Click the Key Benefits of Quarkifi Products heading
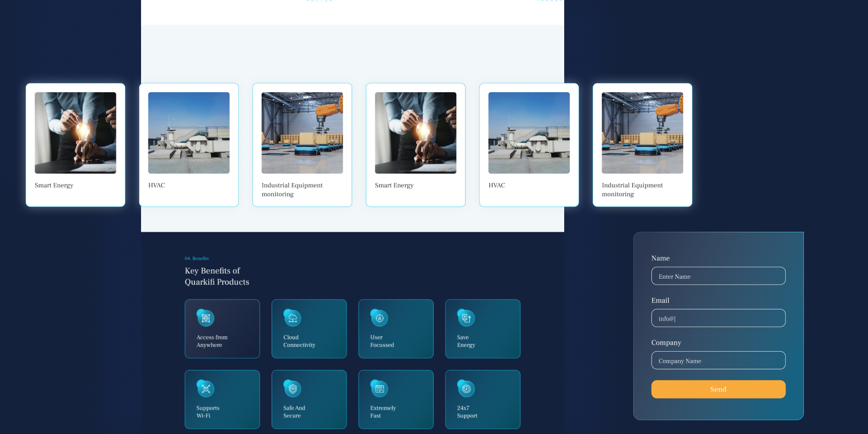The width and height of the screenshot is (868, 434). pyautogui.click(x=217, y=276)
